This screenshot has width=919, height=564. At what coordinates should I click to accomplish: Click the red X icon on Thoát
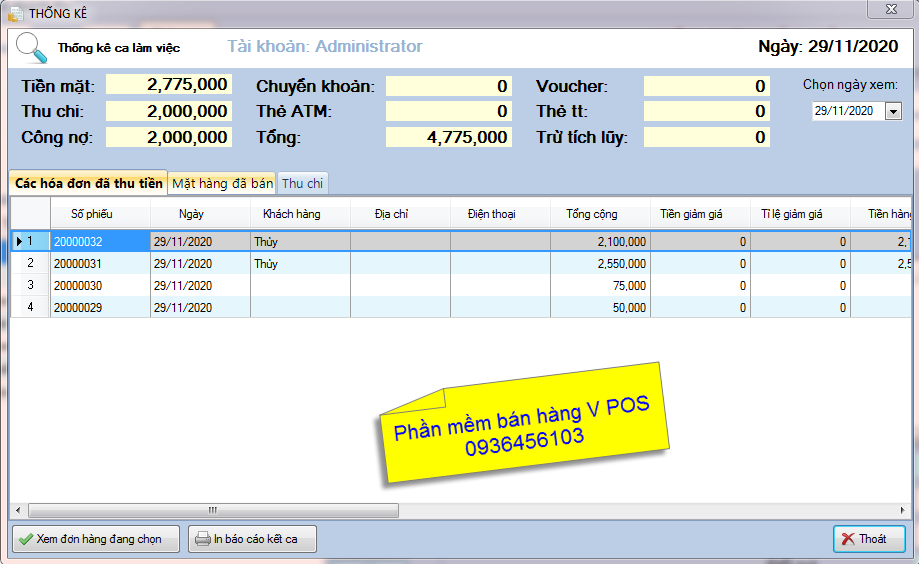point(848,539)
